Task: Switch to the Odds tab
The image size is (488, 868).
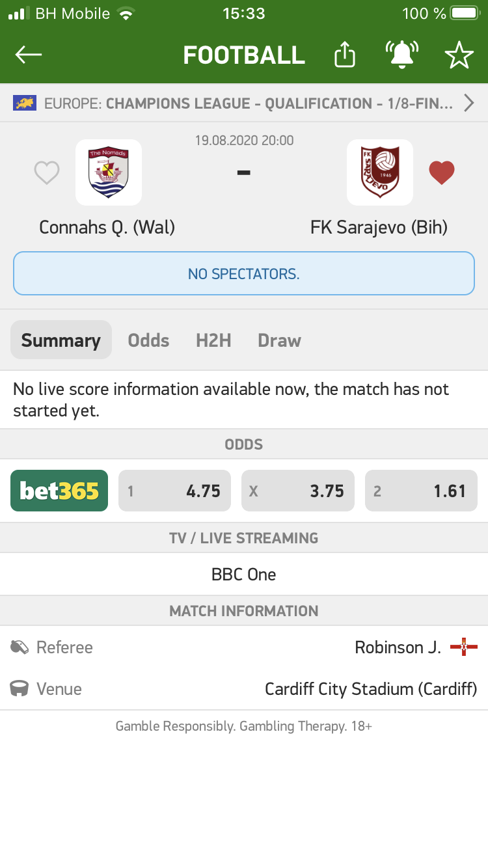Action: [148, 340]
